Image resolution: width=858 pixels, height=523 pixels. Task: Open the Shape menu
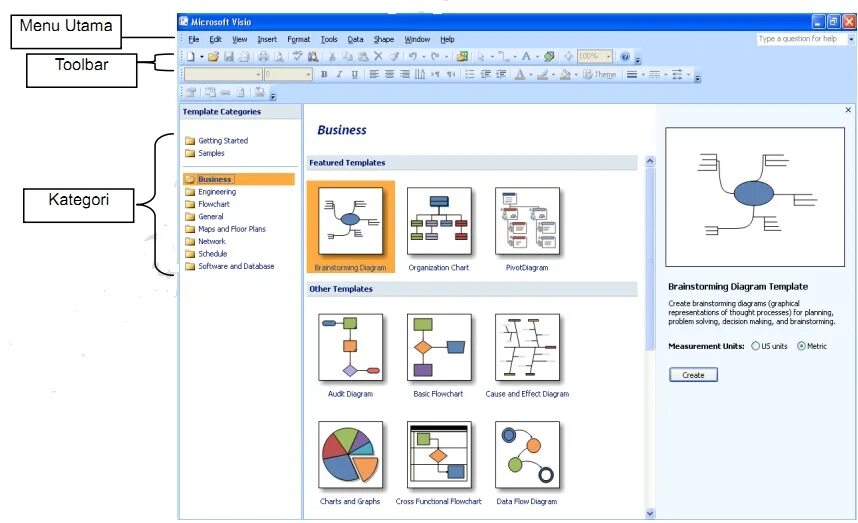click(384, 39)
